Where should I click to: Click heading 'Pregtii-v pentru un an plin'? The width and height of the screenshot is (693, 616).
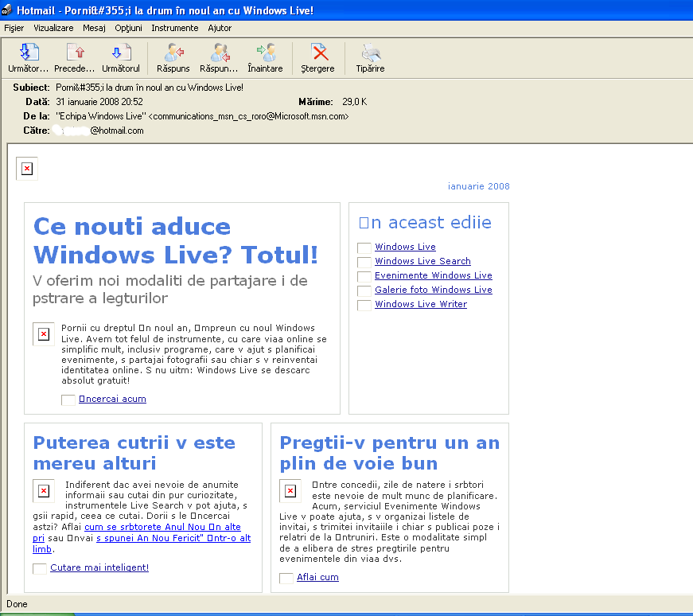(390, 453)
